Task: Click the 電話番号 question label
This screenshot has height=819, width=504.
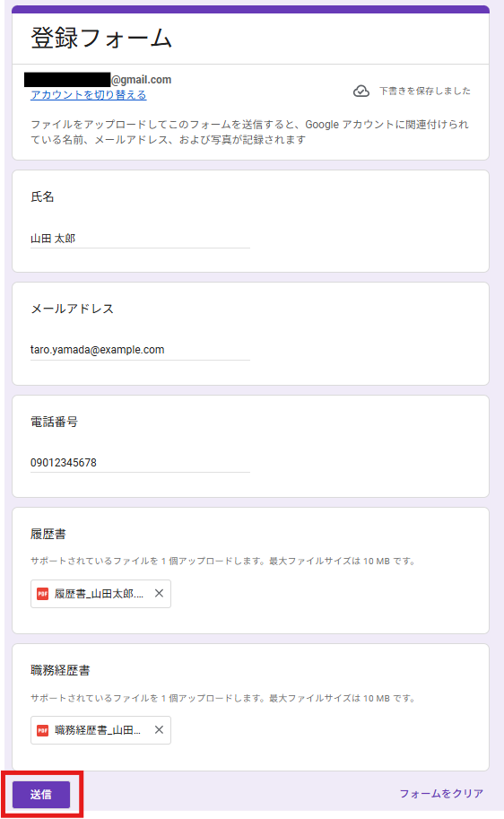Action: click(x=55, y=422)
